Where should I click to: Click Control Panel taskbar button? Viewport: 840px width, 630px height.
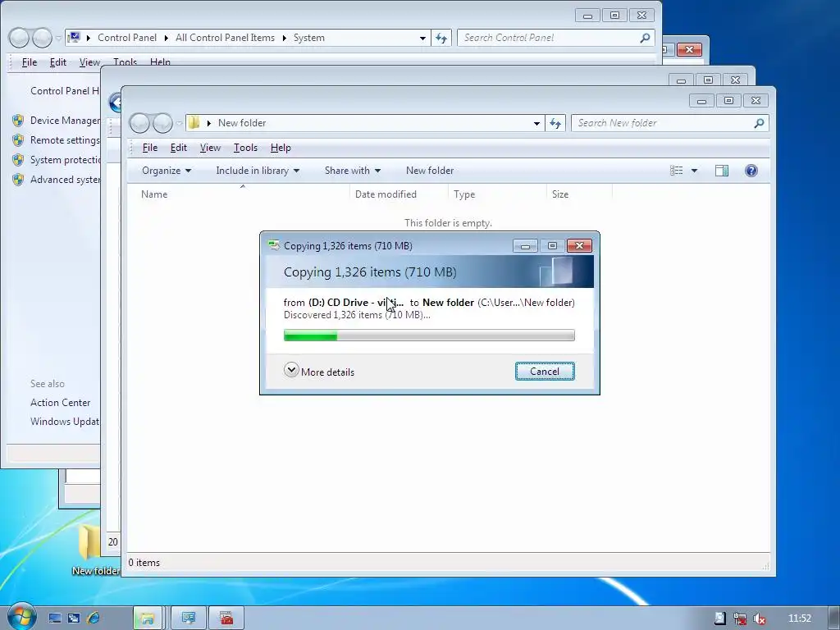(189, 619)
